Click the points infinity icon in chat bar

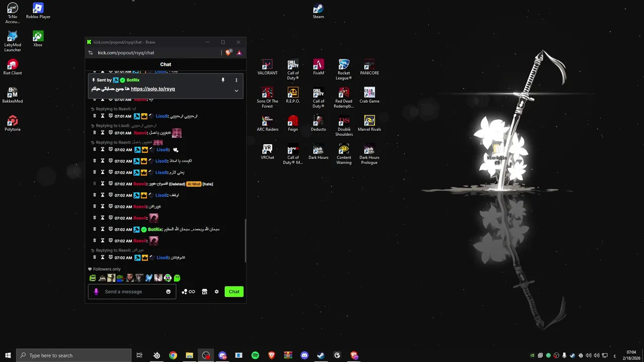[188, 292]
